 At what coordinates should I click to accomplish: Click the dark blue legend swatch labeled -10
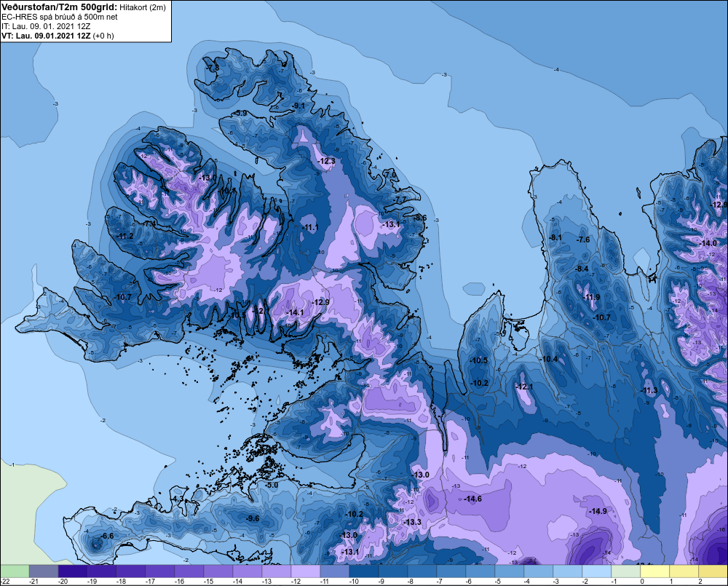tap(363, 571)
